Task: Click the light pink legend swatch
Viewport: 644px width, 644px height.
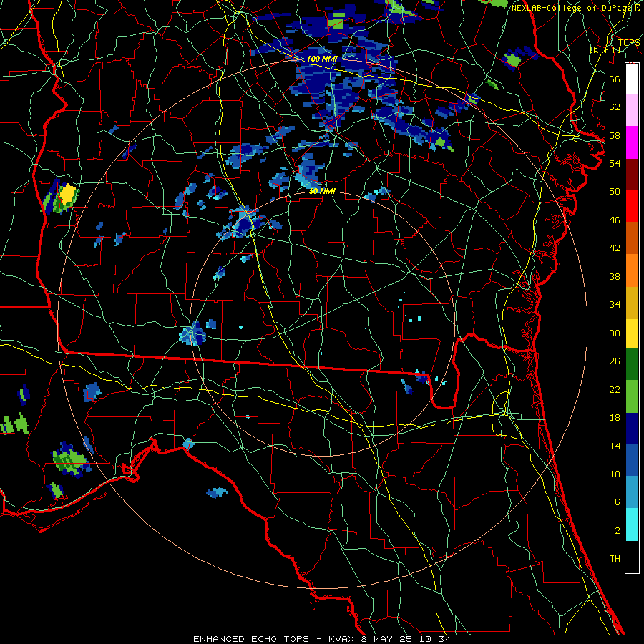Action: click(x=632, y=110)
